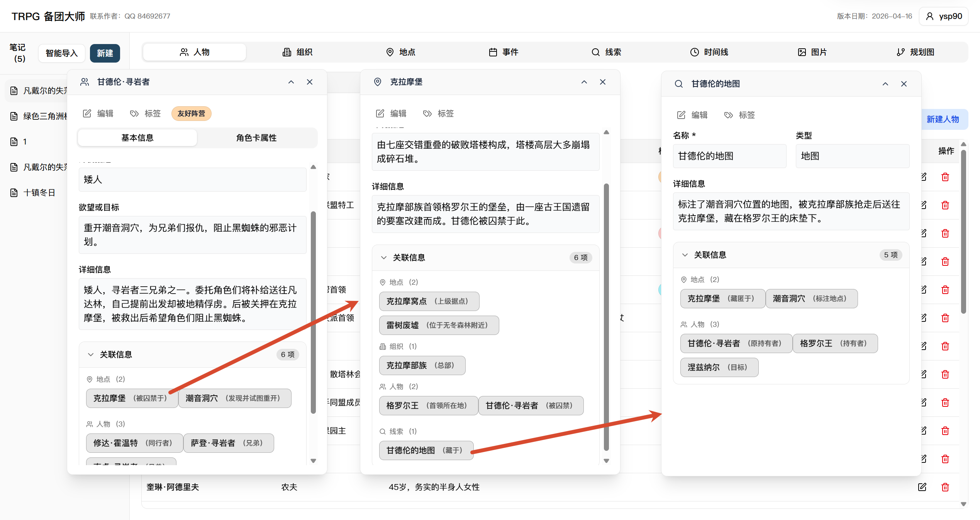Select the 角色卡属性 tab
Image resolution: width=980 pixels, height=520 pixels.
[256, 138]
